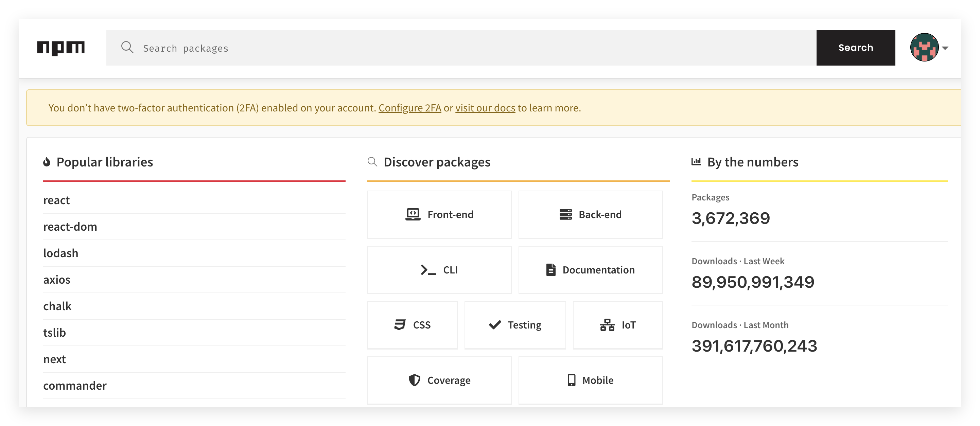Click the npm logo
980x426 pixels.
point(61,48)
